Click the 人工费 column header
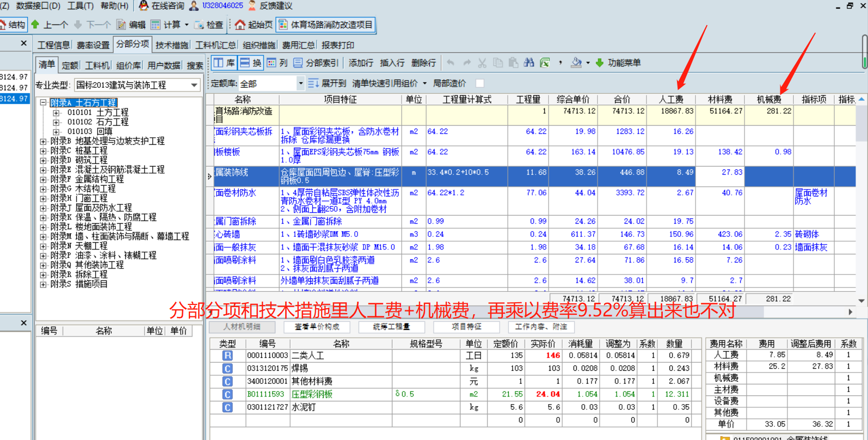 pyautogui.click(x=671, y=99)
